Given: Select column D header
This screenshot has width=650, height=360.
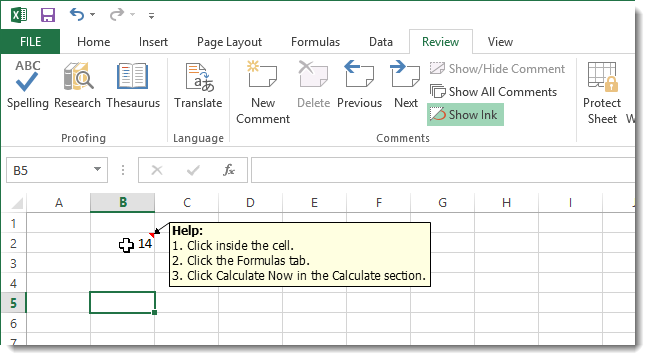Looking at the screenshot, I should pyautogui.click(x=250, y=203).
